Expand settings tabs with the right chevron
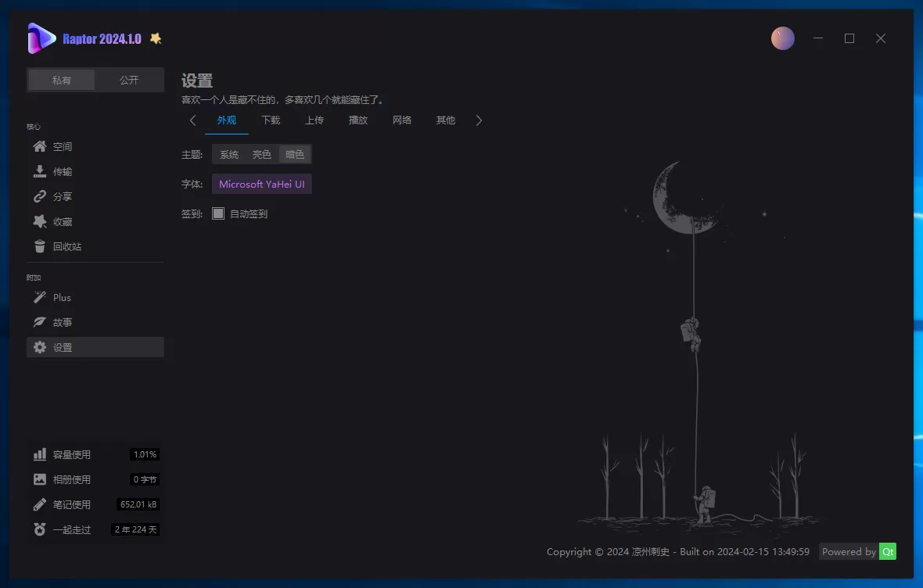Screen dimensions: 923x588 click(x=479, y=120)
